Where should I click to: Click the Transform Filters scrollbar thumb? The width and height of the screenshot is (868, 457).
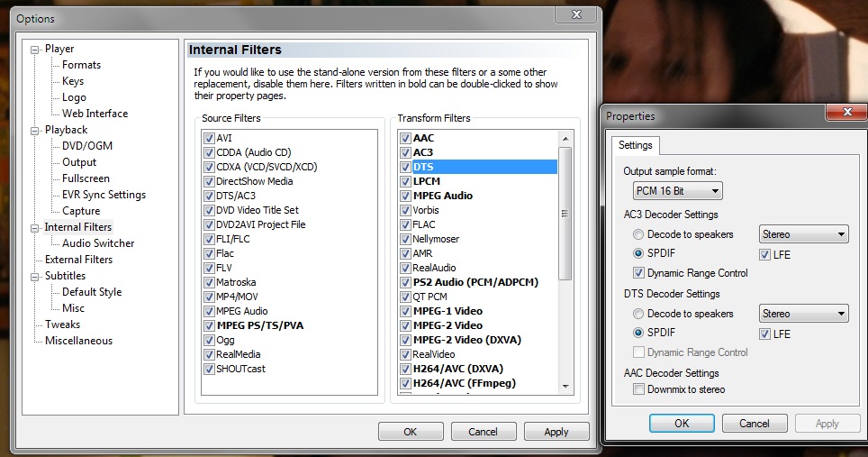[565, 214]
